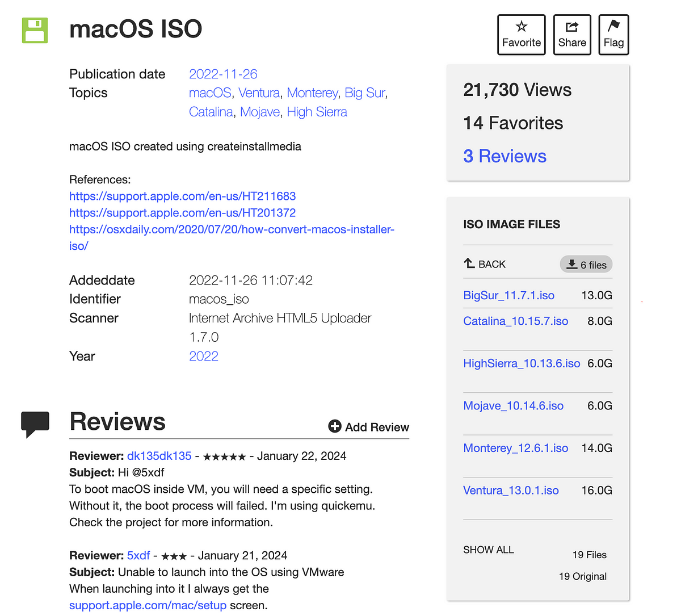Open reviewer dk135dk135 profile

(159, 456)
